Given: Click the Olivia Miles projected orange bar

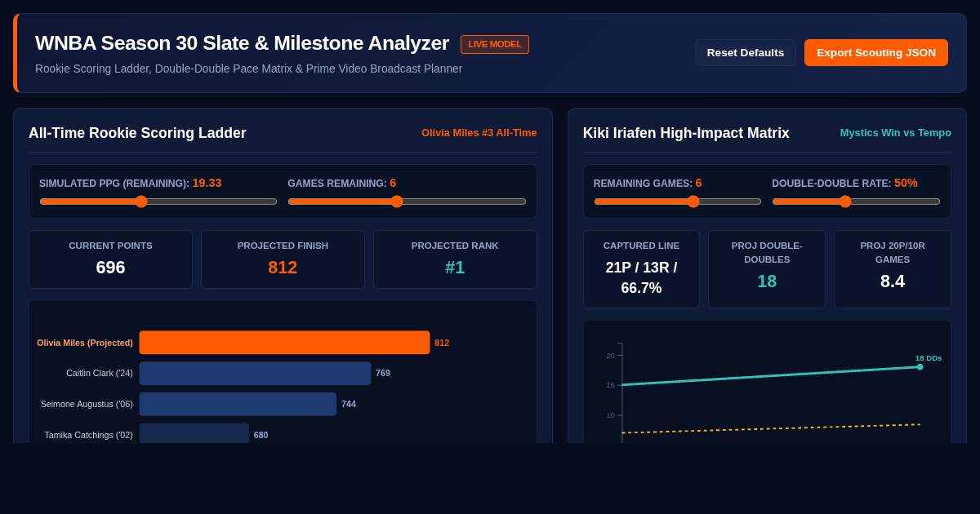Looking at the screenshot, I should [284, 343].
